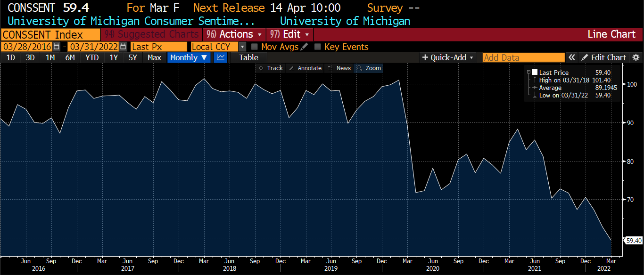Activate the Track crosshair tool
The height and width of the screenshot is (275, 644).
coord(271,68)
